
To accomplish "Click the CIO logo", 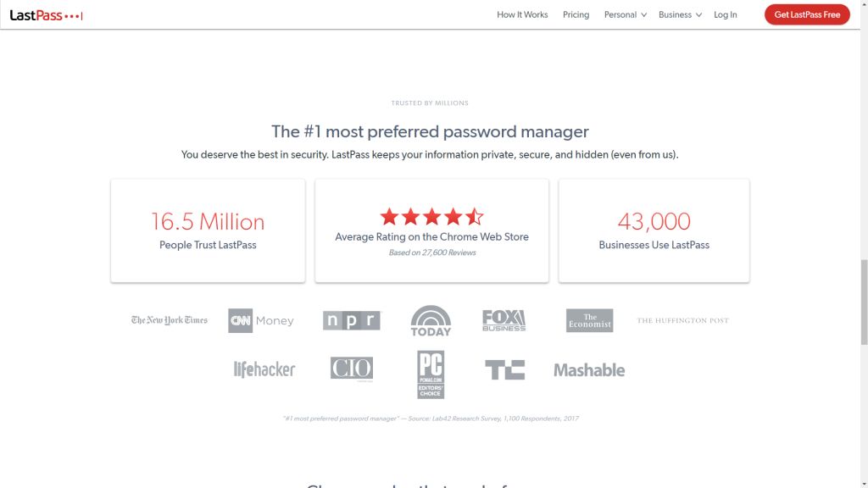I will [x=352, y=369].
